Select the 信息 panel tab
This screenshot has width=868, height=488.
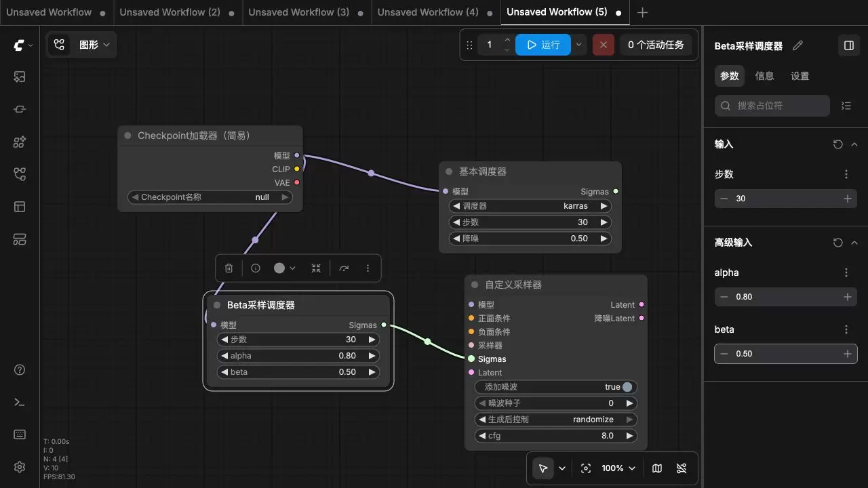[764, 76]
